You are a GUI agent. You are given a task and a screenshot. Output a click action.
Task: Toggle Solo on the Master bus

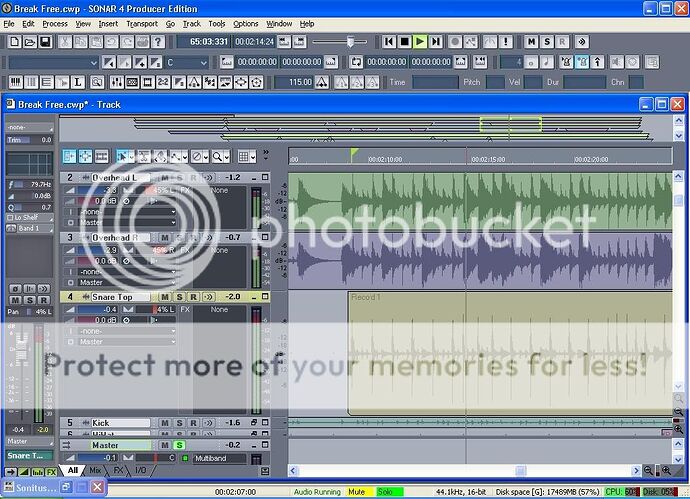(x=179, y=445)
